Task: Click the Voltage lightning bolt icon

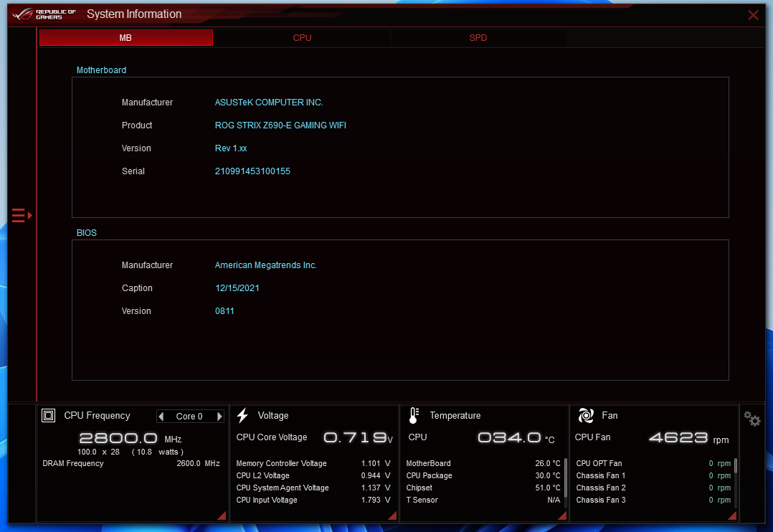Action: coord(242,416)
